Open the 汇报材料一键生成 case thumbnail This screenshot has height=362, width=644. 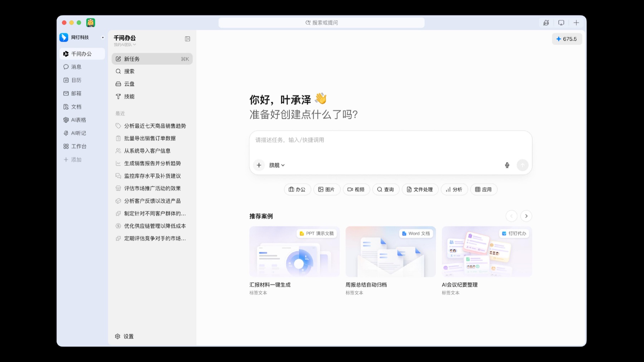[x=294, y=251]
